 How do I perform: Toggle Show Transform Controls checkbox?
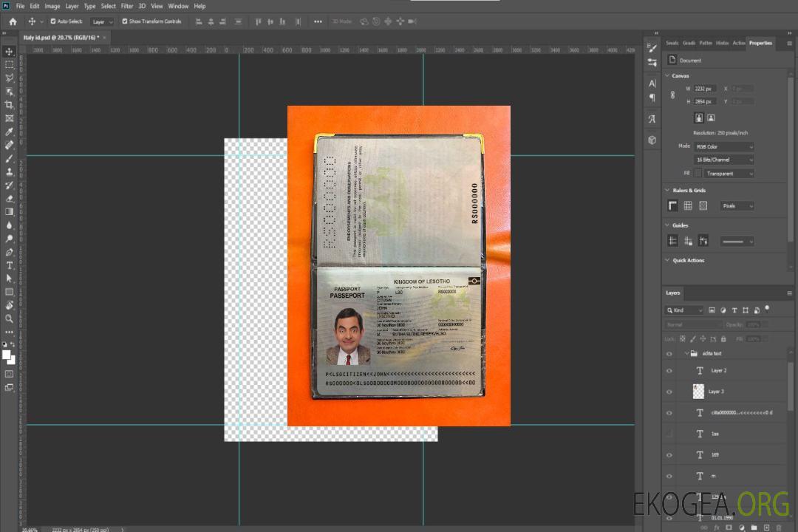[125, 21]
